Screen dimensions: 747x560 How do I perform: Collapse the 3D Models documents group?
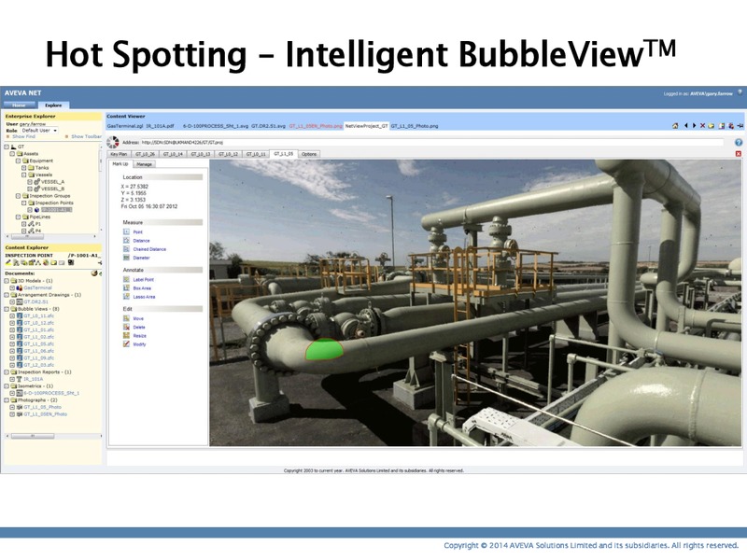[7, 281]
